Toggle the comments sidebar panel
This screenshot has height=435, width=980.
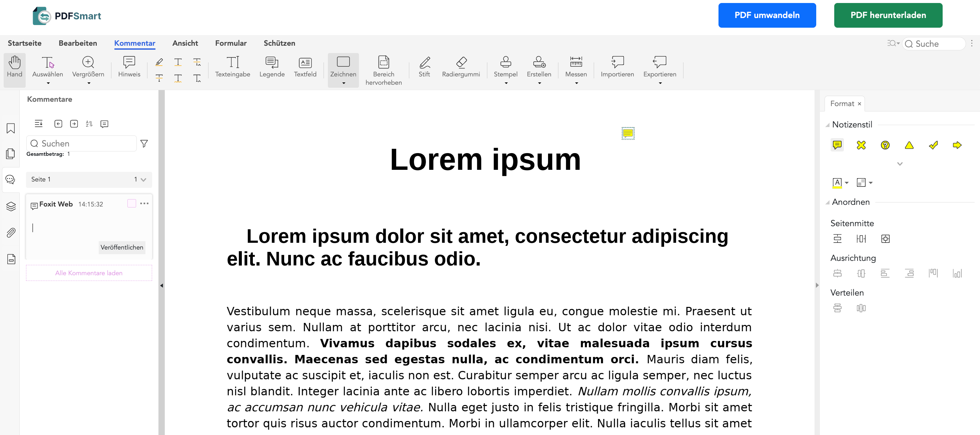(11, 179)
